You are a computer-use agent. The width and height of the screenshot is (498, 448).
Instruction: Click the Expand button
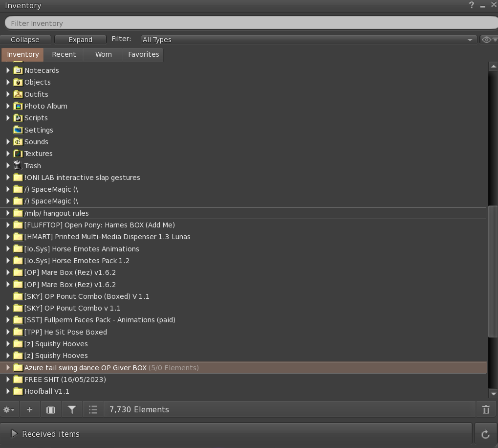click(80, 40)
